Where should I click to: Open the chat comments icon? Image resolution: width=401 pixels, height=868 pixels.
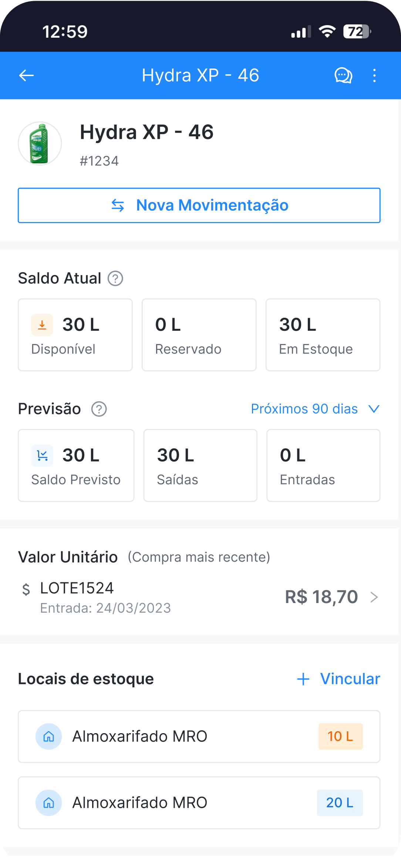[x=343, y=75]
